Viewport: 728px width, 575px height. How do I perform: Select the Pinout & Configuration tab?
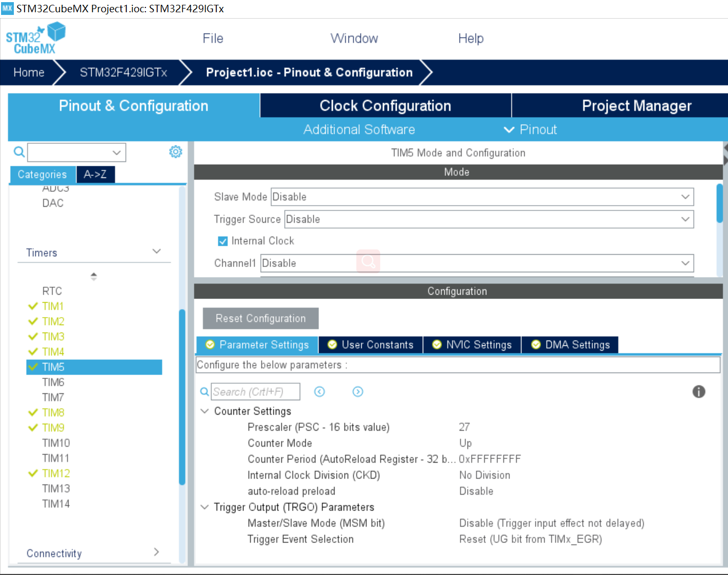[x=134, y=106]
